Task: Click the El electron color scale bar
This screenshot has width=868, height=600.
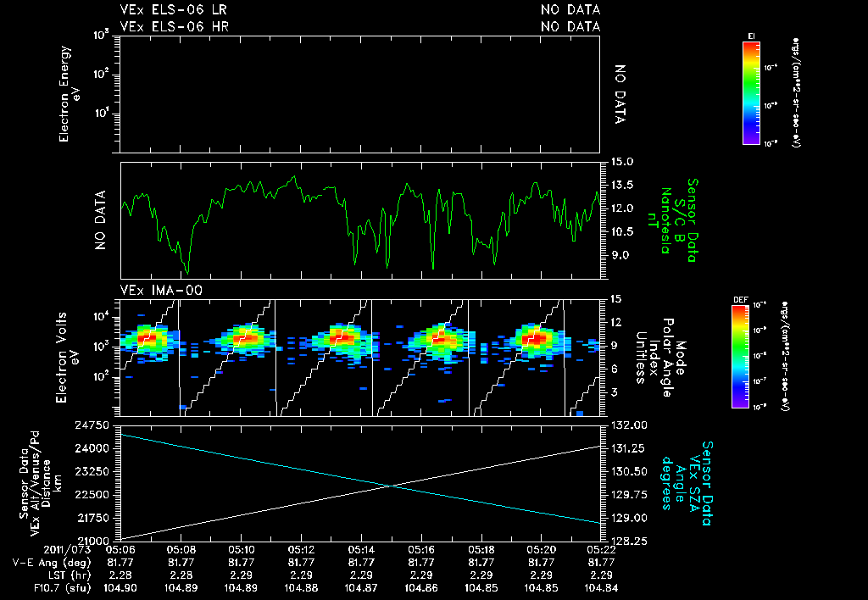Action: [x=751, y=93]
